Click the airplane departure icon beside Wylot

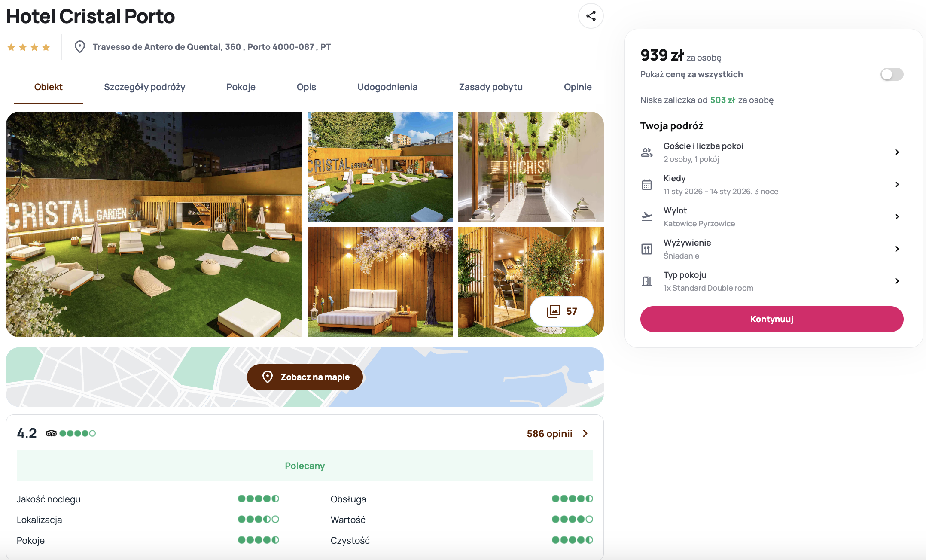point(647,216)
